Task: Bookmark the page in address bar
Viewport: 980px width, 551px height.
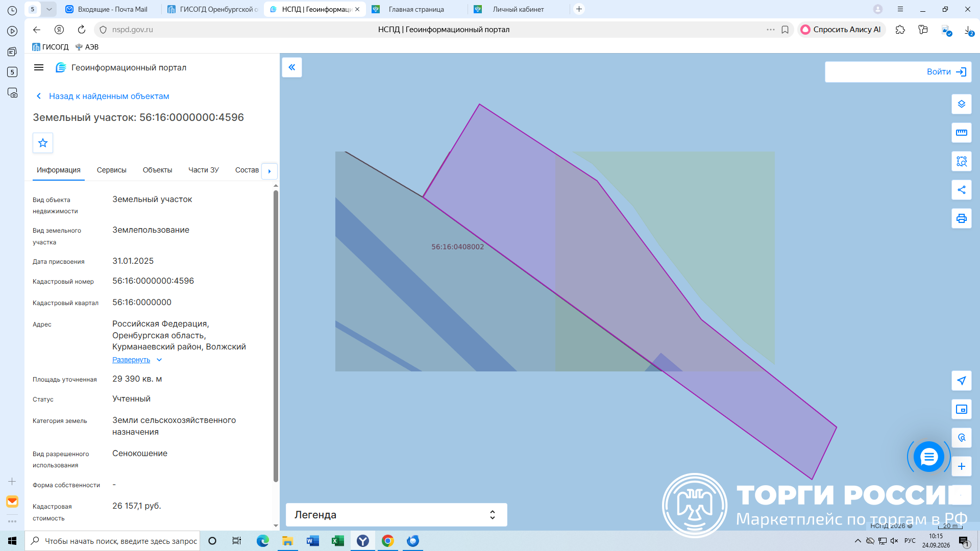Action: (785, 30)
